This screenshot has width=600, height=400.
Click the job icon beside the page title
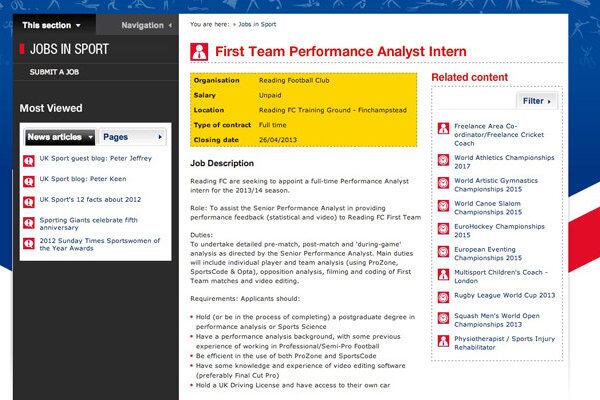point(199,52)
